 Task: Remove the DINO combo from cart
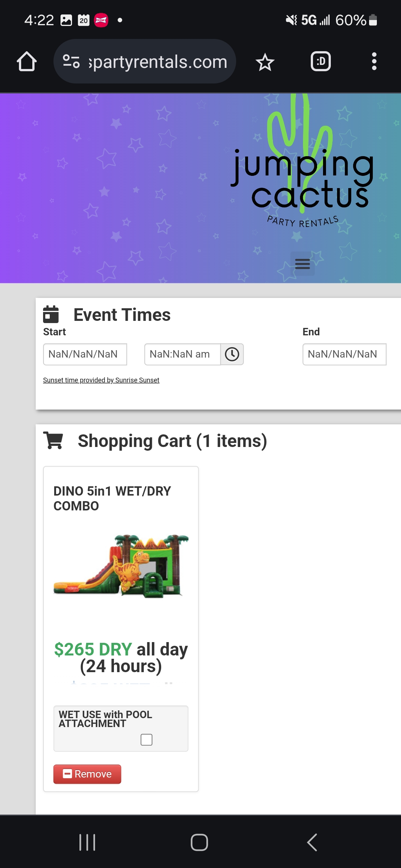[87, 774]
